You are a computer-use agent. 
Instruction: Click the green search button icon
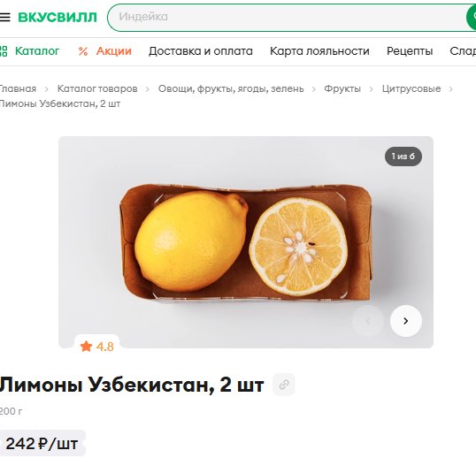[x=472, y=18]
